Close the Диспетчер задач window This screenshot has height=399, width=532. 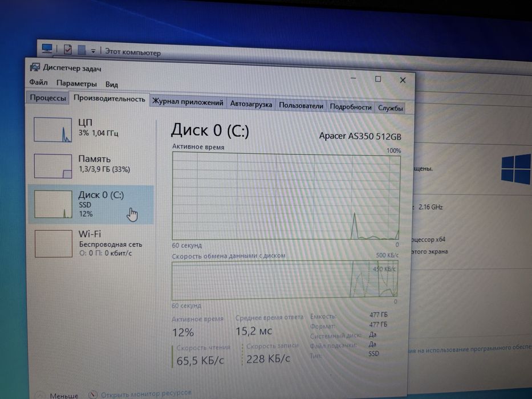click(403, 80)
